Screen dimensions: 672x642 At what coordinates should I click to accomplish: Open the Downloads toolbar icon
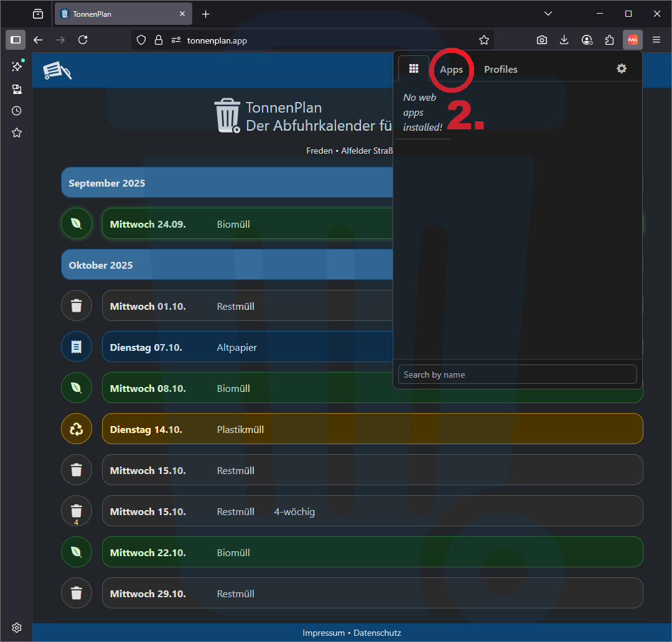564,40
